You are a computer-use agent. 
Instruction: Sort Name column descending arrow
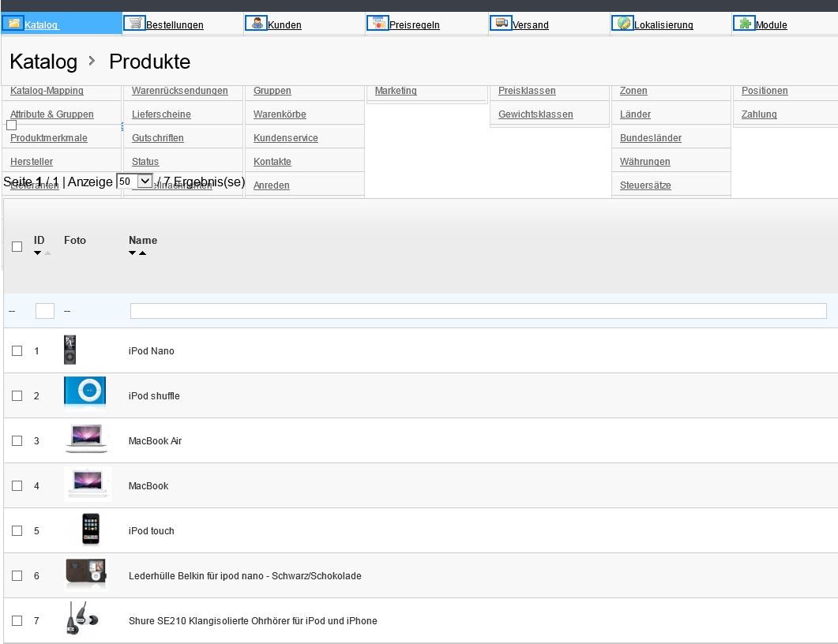(132, 253)
